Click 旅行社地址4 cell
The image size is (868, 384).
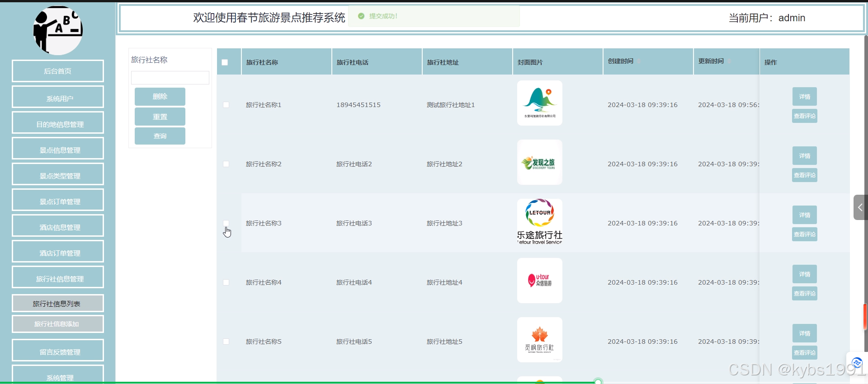[x=444, y=282]
